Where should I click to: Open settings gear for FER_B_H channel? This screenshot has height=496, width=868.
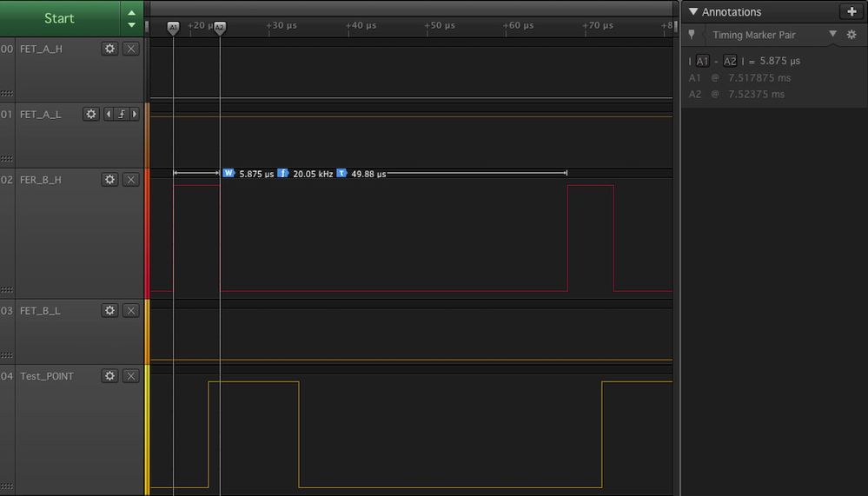110,179
